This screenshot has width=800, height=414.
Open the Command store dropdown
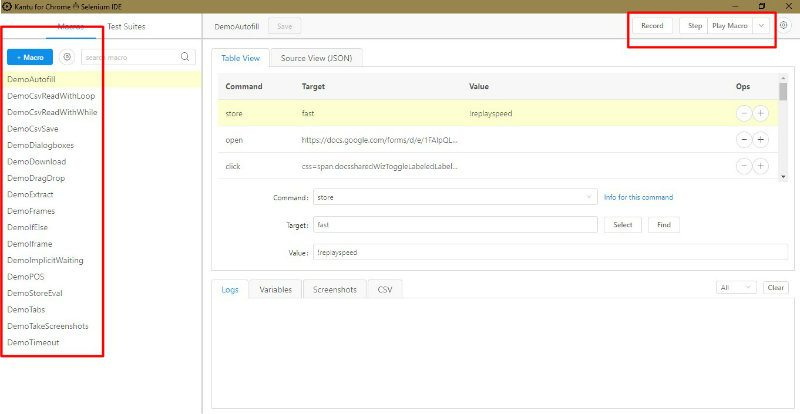click(x=455, y=197)
